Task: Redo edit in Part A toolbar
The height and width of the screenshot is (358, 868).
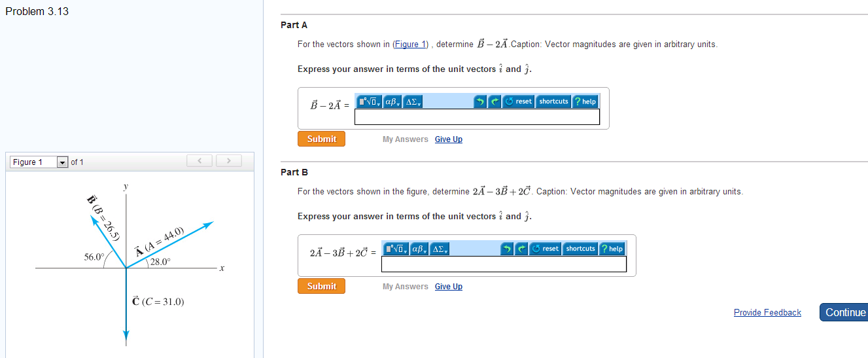Action: click(495, 101)
